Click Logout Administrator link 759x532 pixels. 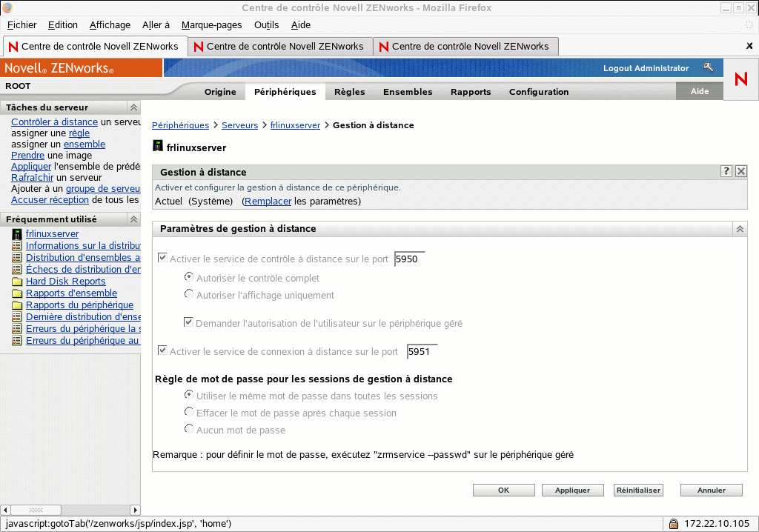click(x=646, y=68)
